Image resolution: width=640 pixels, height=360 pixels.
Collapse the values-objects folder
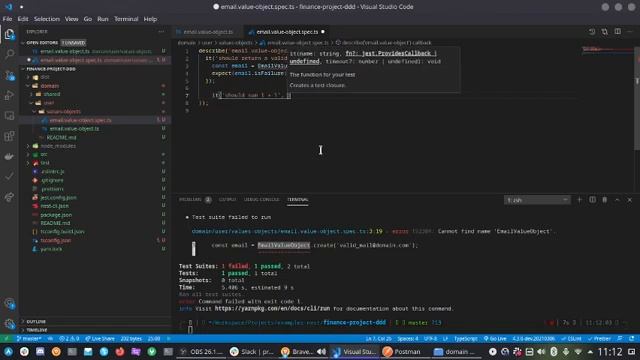(x=35, y=111)
